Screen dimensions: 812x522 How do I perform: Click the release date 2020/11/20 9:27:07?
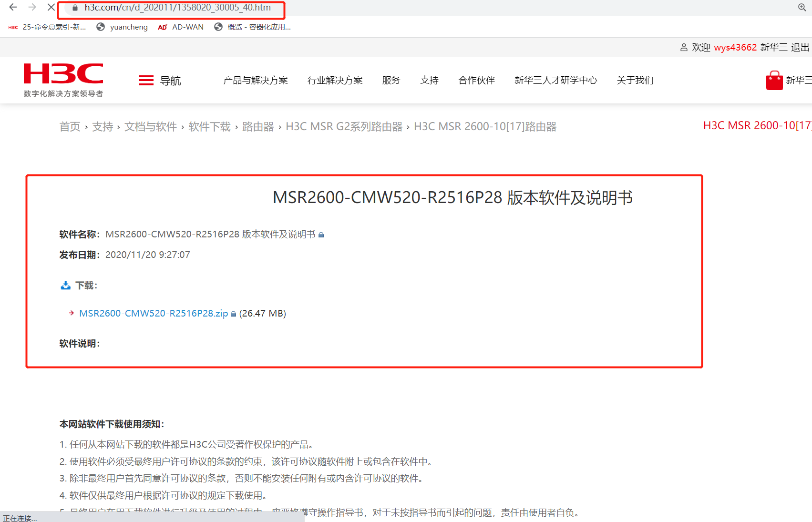coord(147,255)
